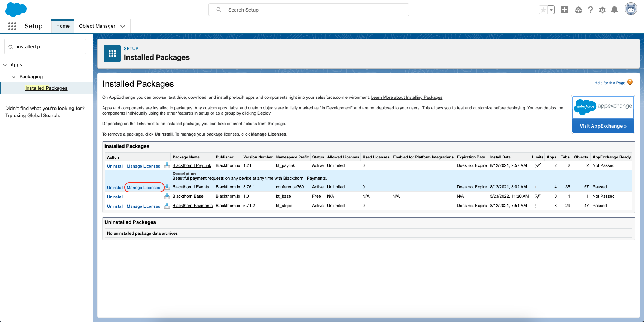Click the Salesforce cloud logo

(x=16, y=10)
